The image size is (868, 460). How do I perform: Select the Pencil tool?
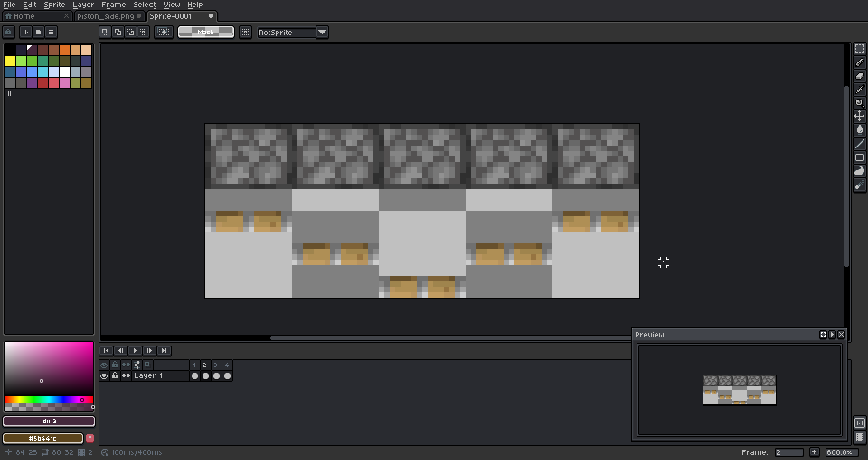pos(859,62)
